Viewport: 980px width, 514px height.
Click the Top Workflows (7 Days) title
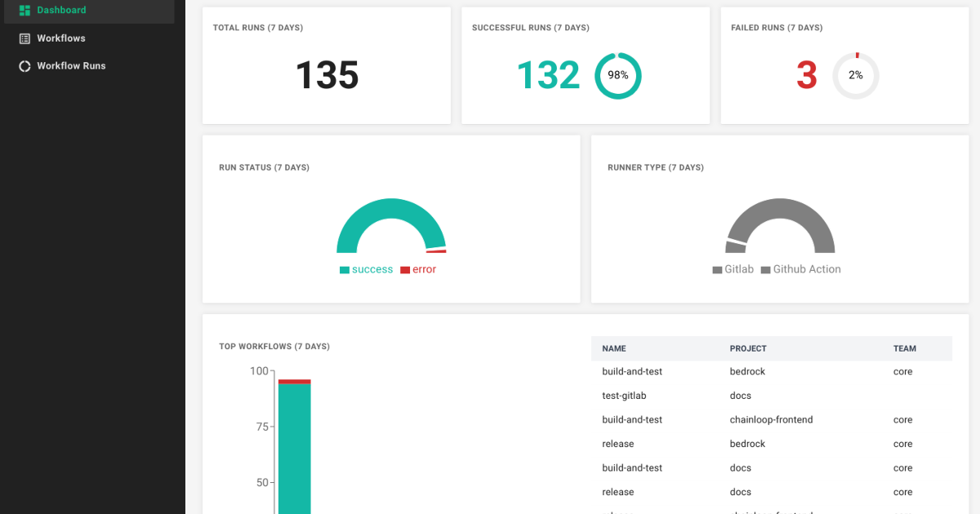pyautogui.click(x=274, y=347)
